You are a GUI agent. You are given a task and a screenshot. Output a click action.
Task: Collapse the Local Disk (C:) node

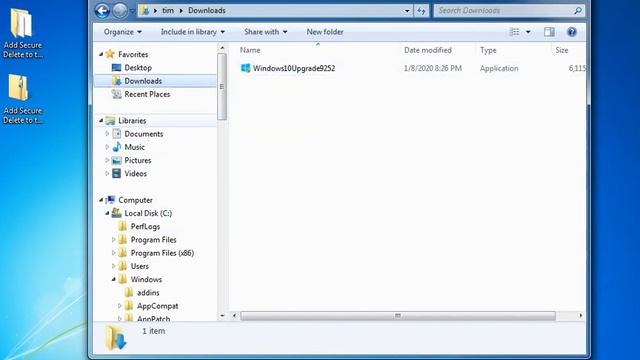(107, 213)
